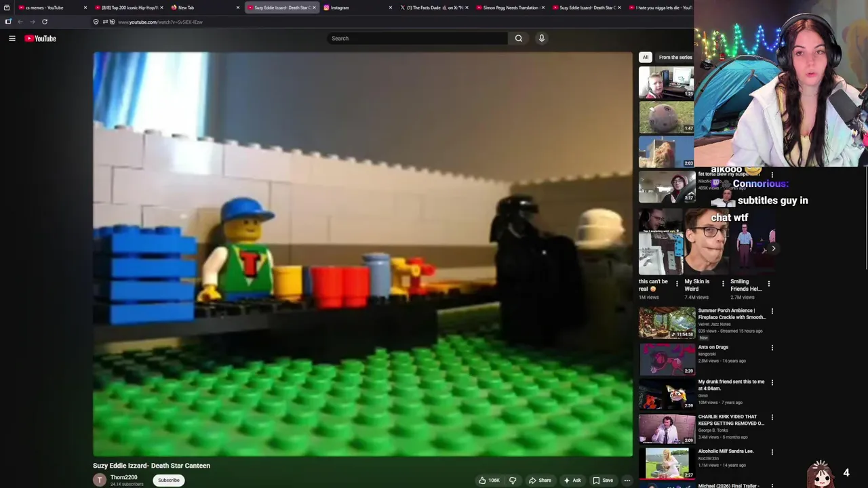Viewport: 868px width, 488px height.
Task: Click the search magnifier button
Action: pos(519,39)
